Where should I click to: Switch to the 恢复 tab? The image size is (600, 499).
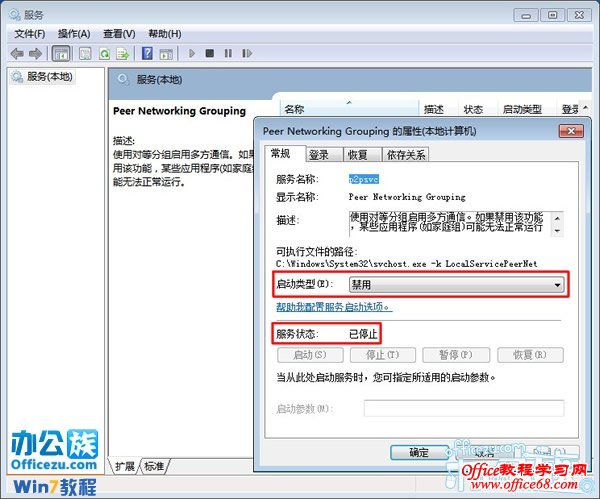pyautogui.click(x=362, y=155)
